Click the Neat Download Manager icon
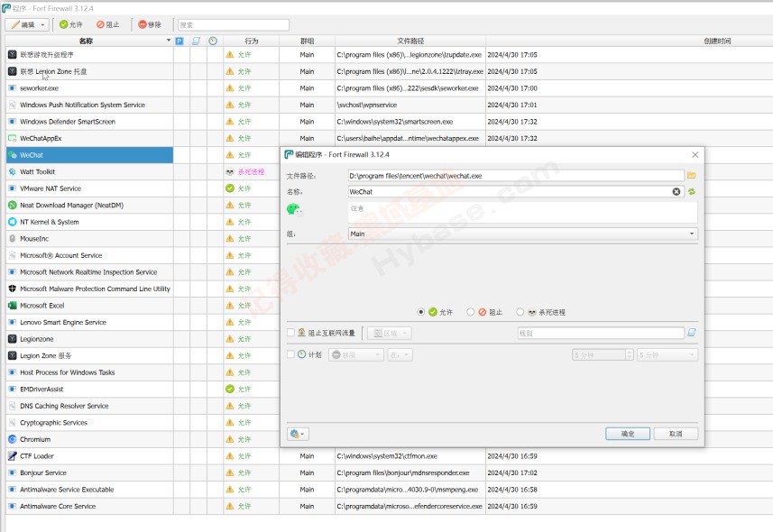773x532 pixels. 13,205
